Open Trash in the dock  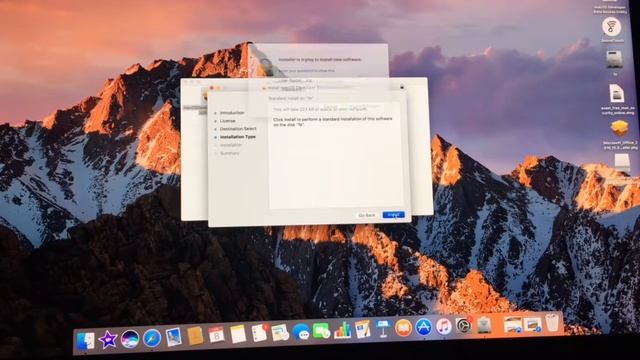(x=552, y=322)
